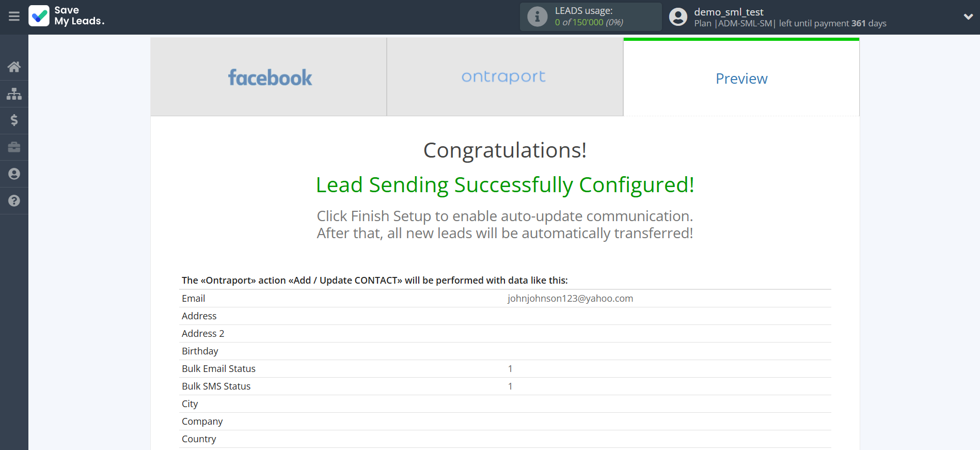Expand the account dropdown chevron
980x450 pixels.
(968, 17)
